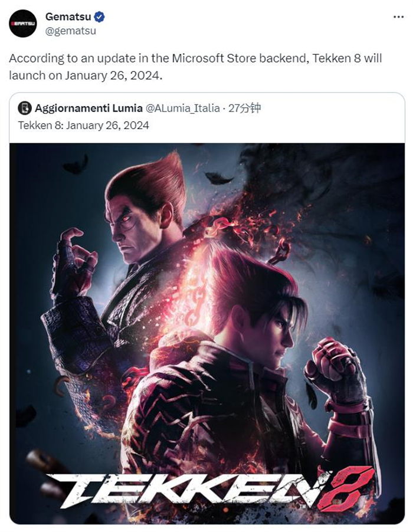Click the Aggiornamenti Lumia small avatar
This screenshot has height=532, width=413.
pyautogui.click(x=24, y=108)
